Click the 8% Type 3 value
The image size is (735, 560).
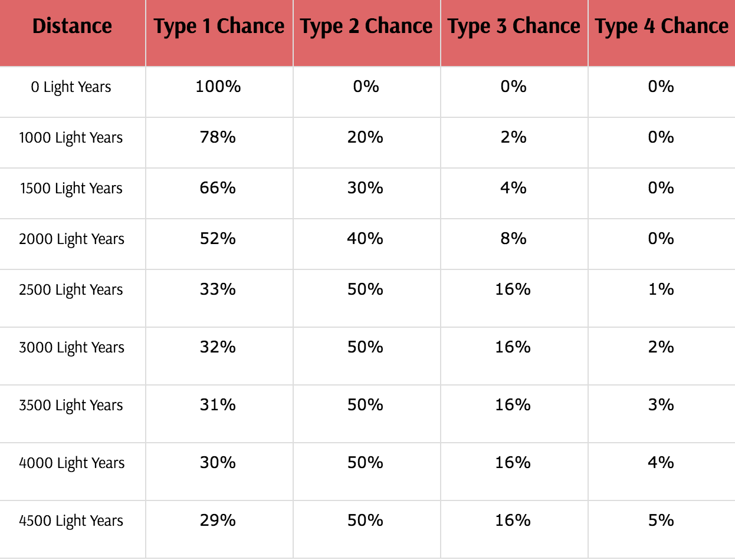(513, 239)
